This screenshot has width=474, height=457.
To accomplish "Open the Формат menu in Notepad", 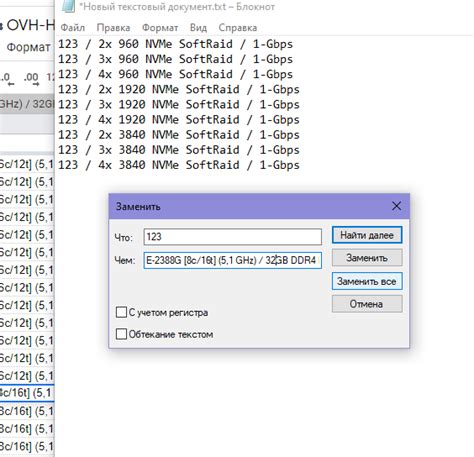I will (160, 28).
